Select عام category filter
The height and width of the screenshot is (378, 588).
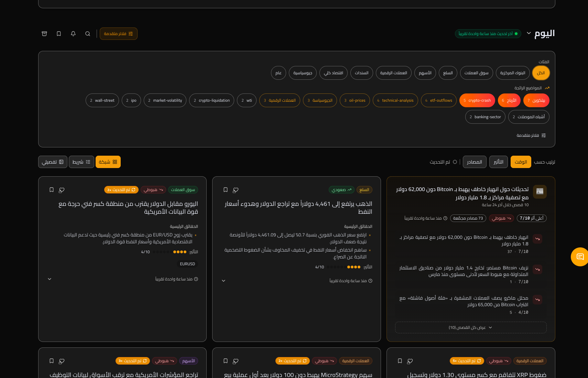[x=279, y=73]
